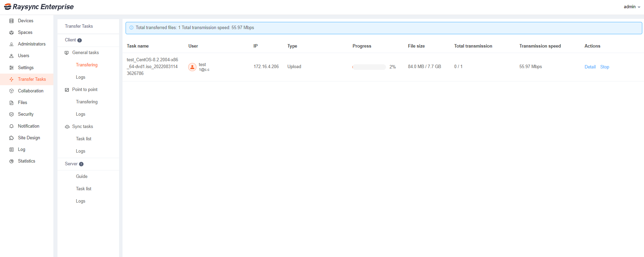
Task: Click the General tasks monitor icon
Action: (x=67, y=53)
